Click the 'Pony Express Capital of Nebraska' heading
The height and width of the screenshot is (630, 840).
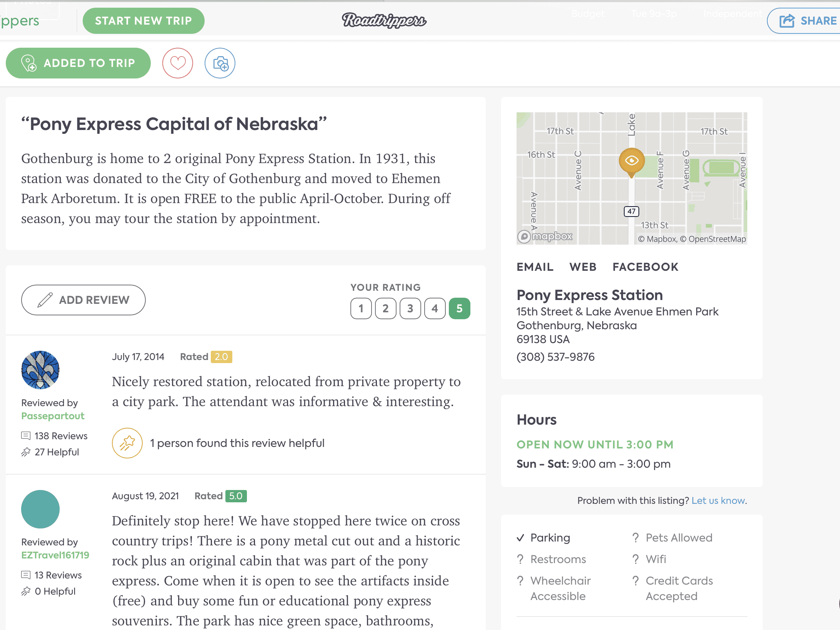click(174, 124)
